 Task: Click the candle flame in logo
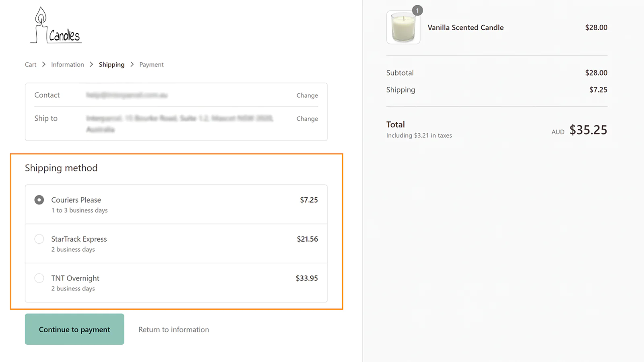click(x=41, y=16)
